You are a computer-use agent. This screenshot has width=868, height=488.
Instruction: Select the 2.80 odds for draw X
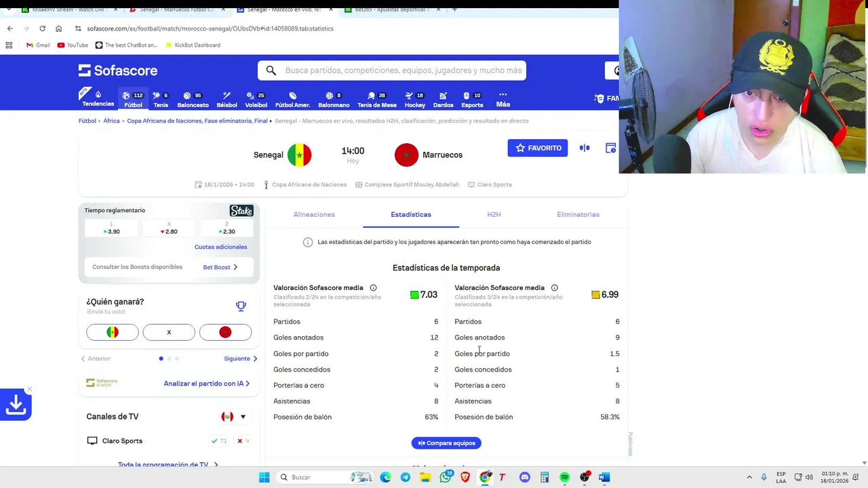pyautogui.click(x=169, y=228)
